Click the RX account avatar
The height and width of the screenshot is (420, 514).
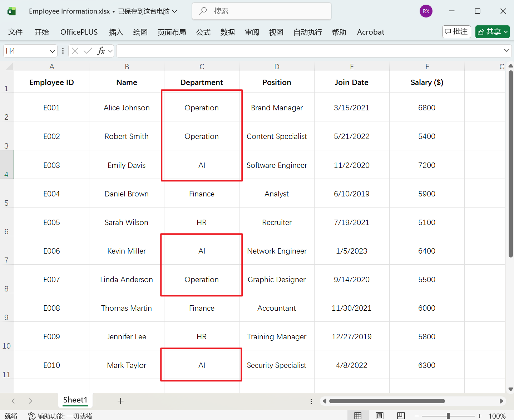tap(426, 11)
